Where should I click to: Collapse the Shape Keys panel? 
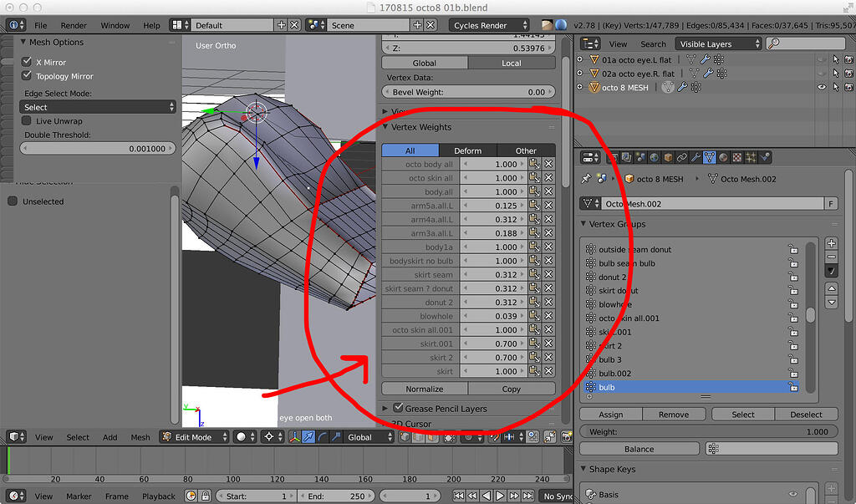tap(583, 469)
